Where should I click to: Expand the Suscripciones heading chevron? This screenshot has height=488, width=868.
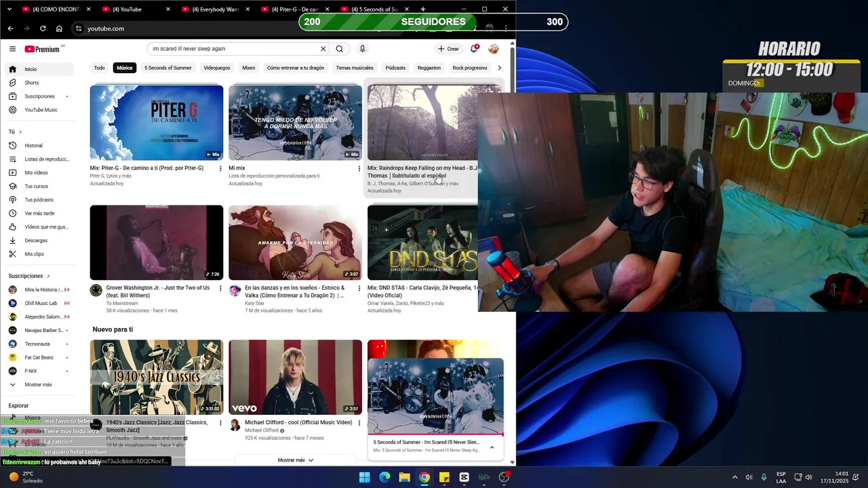coord(48,276)
